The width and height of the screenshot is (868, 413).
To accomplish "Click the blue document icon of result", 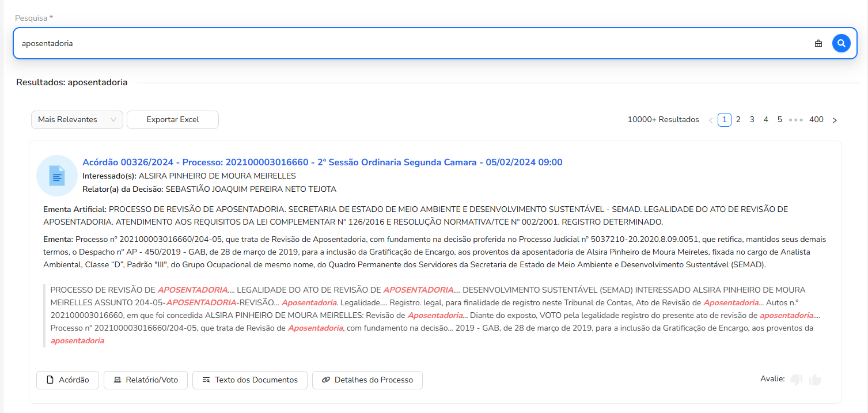I will point(56,176).
